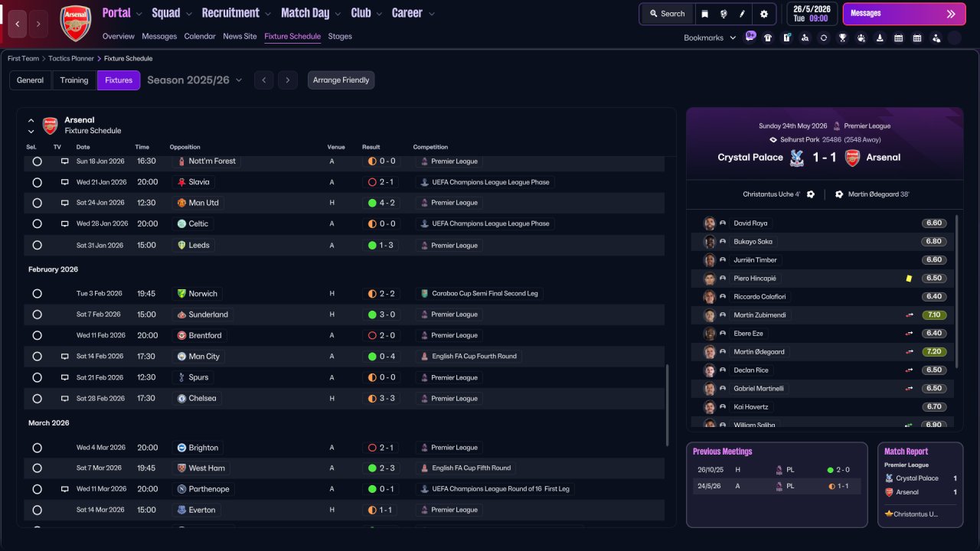Screen dimensions: 980x551
Task: Click the circular arrows shortcut icon
Action: click(x=824, y=37)
